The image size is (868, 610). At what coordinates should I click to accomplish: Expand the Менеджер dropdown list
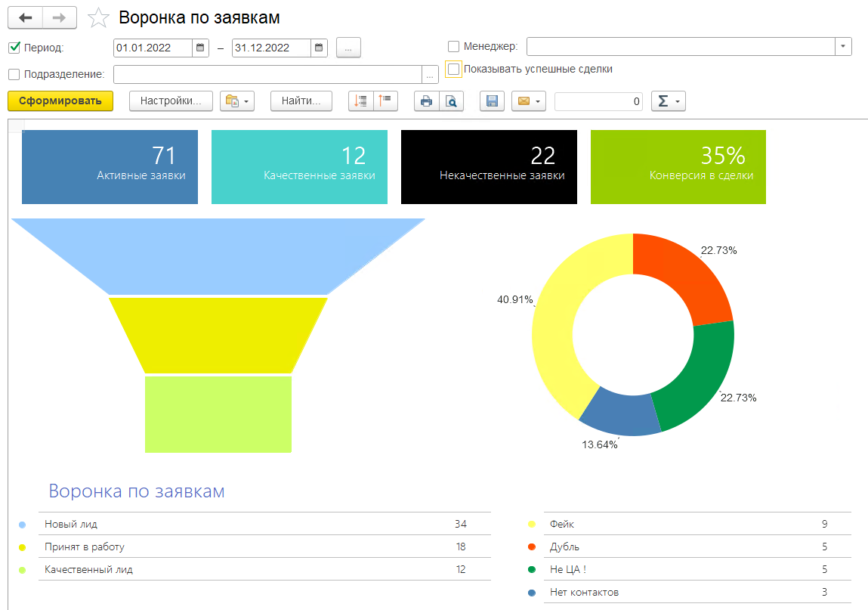tap(843, 47)
